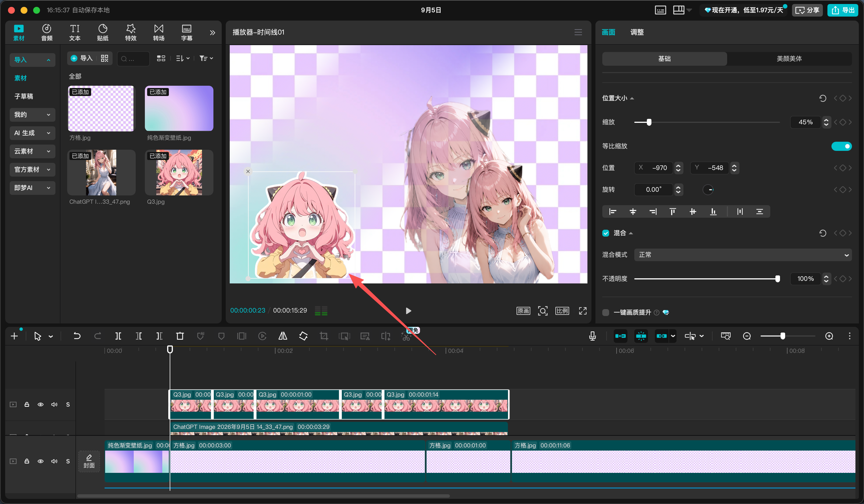Open the media filter dropdown

coord(206,58)
